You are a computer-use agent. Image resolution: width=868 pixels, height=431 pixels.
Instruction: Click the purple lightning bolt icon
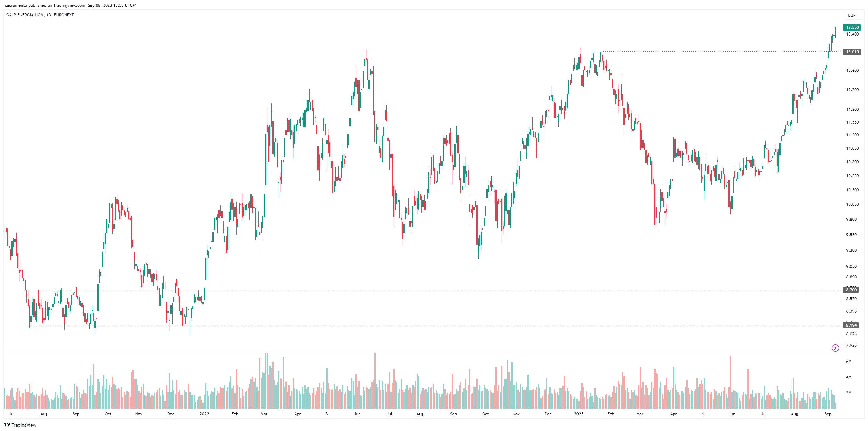pyautogui.click(x=835, y=348)
